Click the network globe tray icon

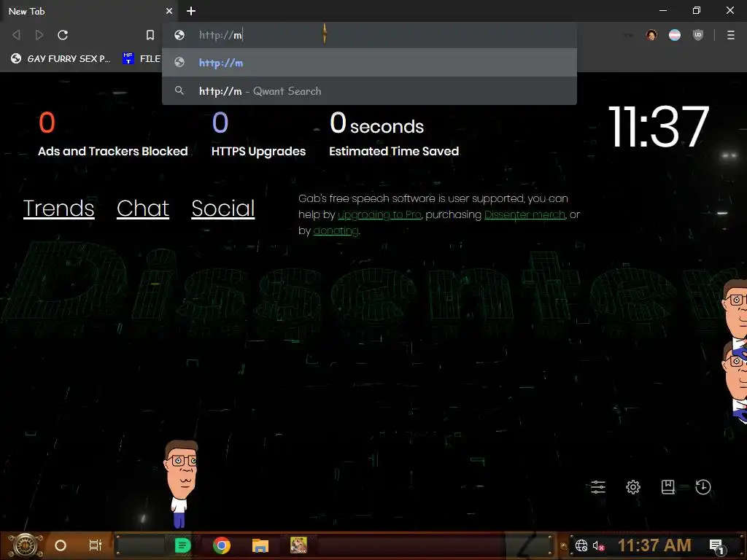tap(581, 545)
